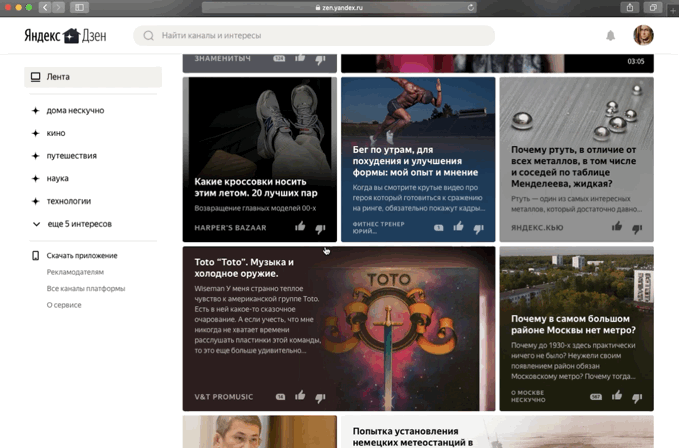This screenshot has height=448, width=679.
Task: Like the Moscow metro district article
Action: click(x=617, y=396)
